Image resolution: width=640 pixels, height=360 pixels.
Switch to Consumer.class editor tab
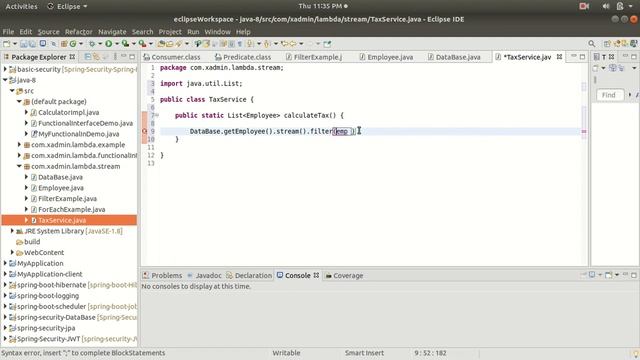click(172, 57)
